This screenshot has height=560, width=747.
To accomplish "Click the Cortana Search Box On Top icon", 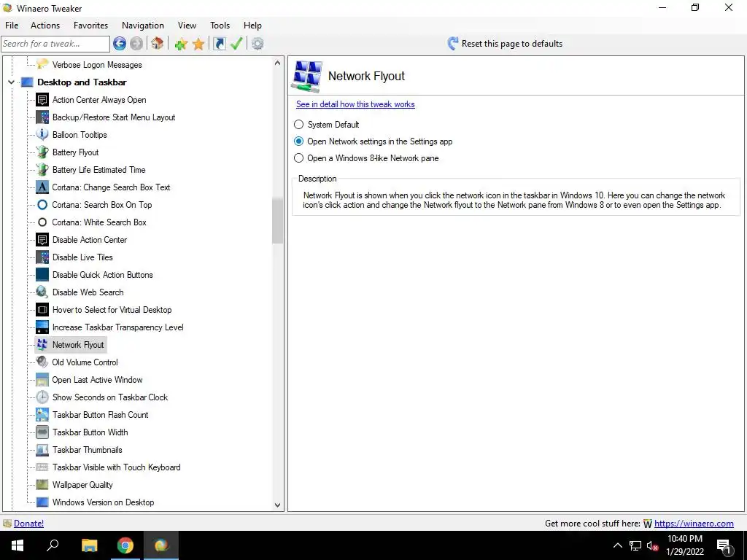I will pyautogui.click(x=42, y=205).
